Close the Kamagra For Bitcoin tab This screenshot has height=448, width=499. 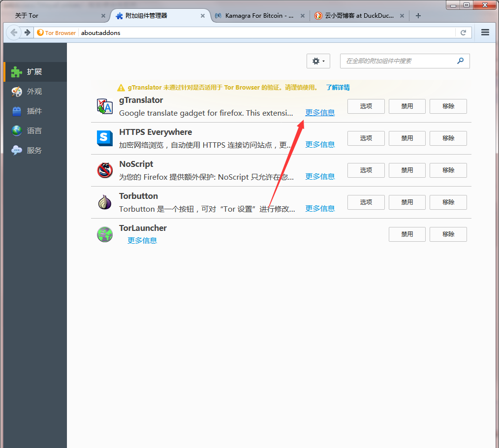pyautogui.click(x=302, y=16)
